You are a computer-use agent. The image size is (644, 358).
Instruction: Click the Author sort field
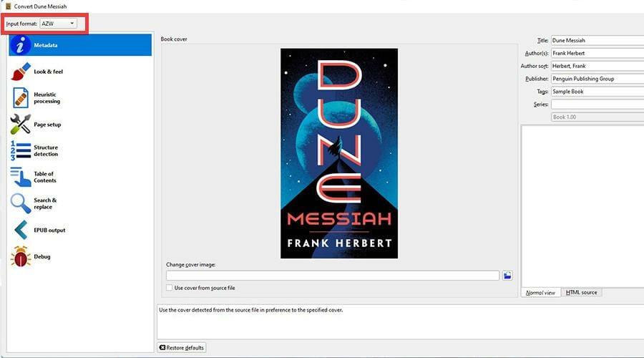(x=597, y=66)
